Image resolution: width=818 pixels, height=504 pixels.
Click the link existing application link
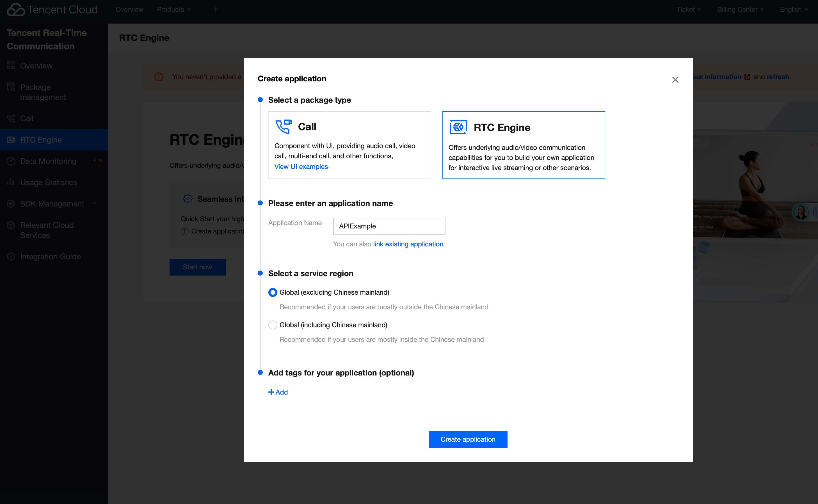click(408, 244)
